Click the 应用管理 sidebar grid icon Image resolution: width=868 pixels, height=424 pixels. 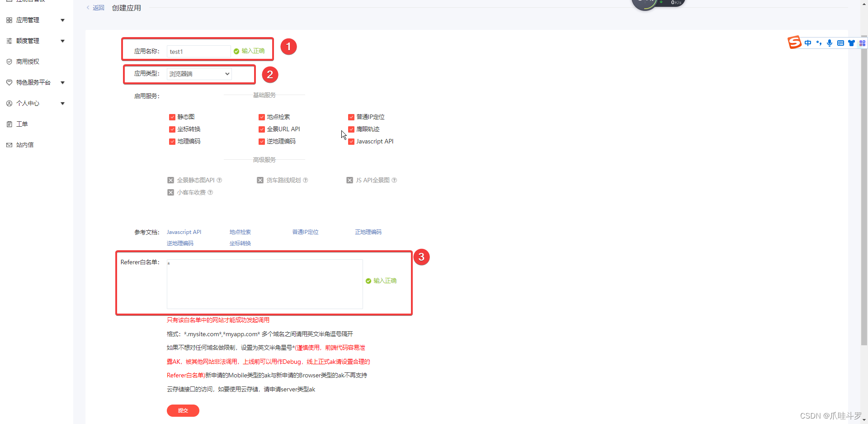point(9,20)
